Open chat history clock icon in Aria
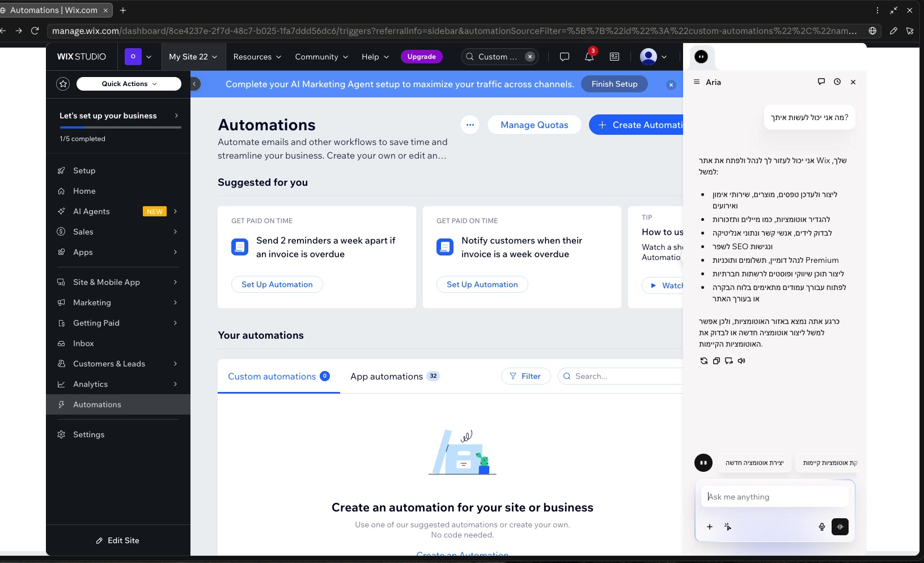This screenshot has width=924, height=563. tap(837, 82)
